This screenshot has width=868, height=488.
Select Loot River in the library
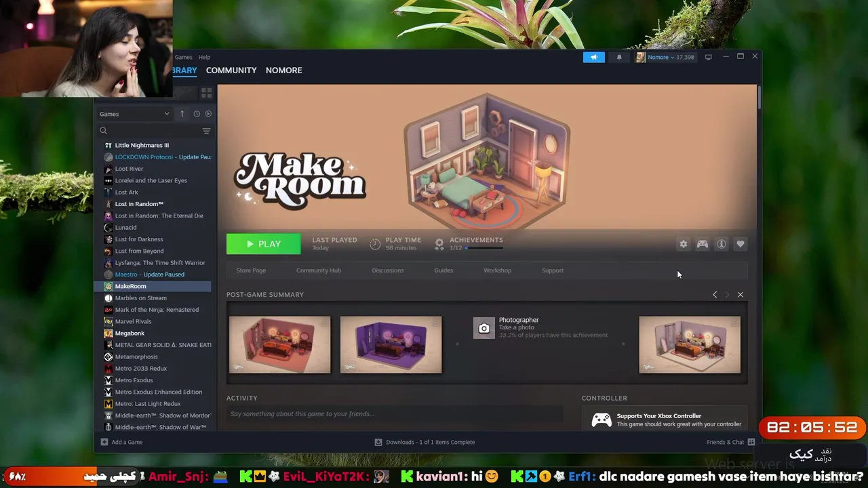pos(129,169)
